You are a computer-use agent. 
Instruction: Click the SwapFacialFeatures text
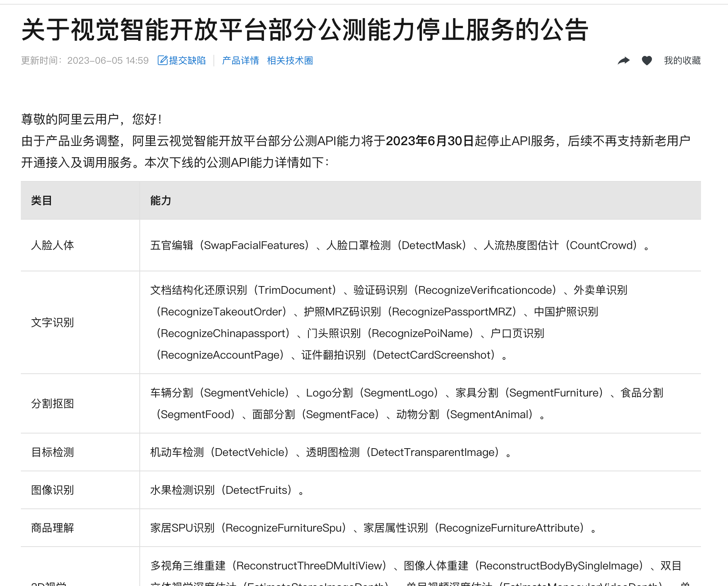pos(254,245)
